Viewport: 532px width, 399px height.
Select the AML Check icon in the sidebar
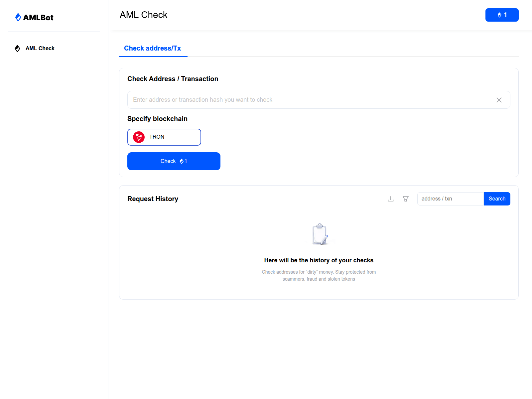(17, 48)
